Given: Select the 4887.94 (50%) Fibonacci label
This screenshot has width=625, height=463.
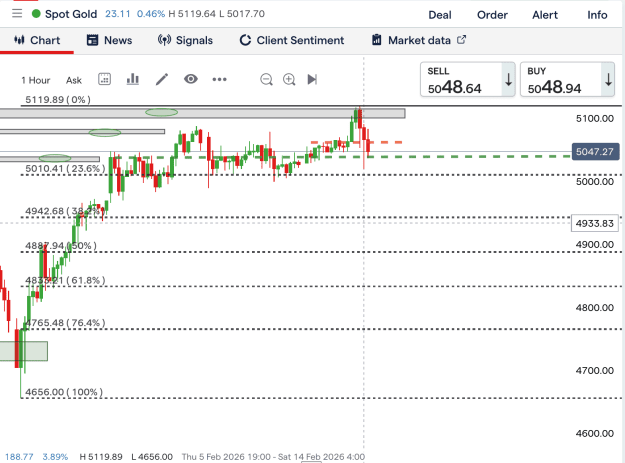Looking at the screenshot, I should [61, 246].
